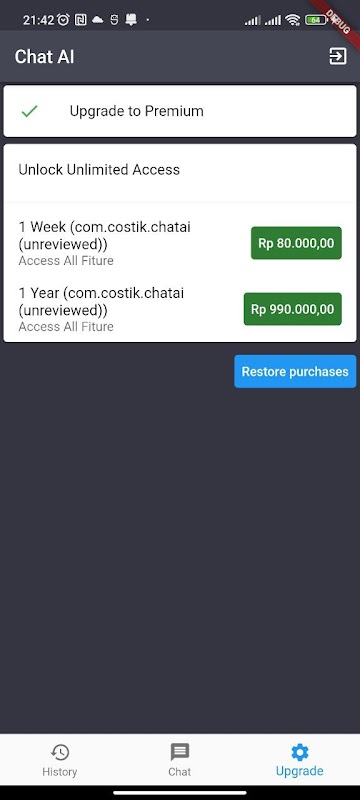This screenshot has width=360, height=800.
Task: Tap the Upgrade gear icon
Action: coord(299,752)
